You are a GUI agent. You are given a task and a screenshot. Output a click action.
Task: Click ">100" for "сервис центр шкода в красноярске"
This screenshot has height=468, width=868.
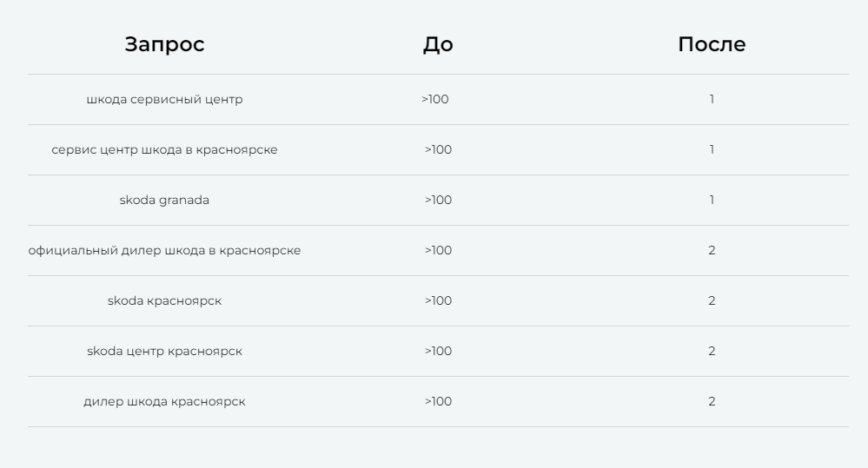pyautogui.click(x=438, y=149)
